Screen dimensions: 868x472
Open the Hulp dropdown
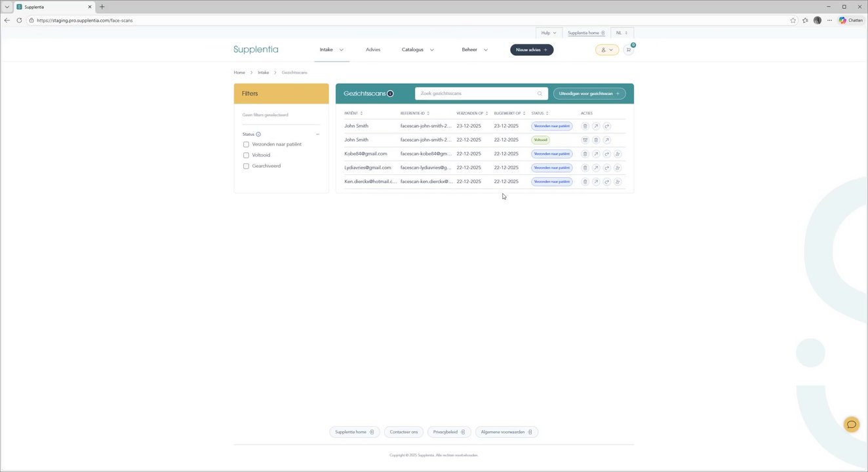549,33
